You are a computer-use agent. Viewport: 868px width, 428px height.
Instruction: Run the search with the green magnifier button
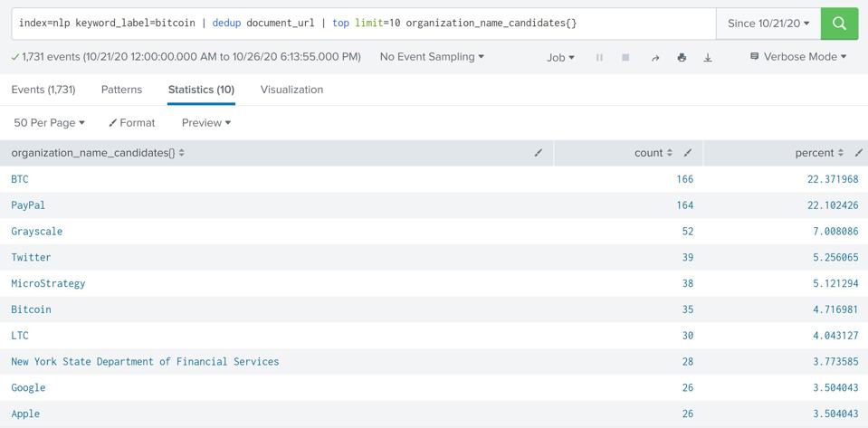tap(839, 24)
